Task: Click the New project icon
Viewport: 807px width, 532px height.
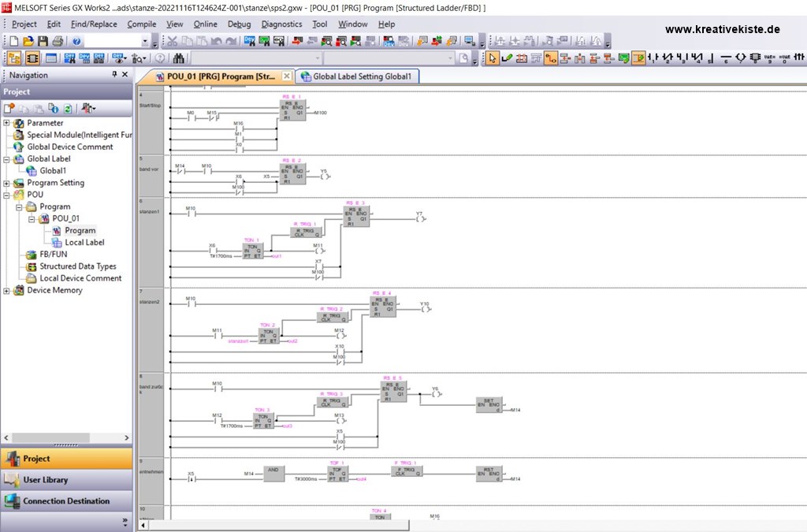Action: 14,41
